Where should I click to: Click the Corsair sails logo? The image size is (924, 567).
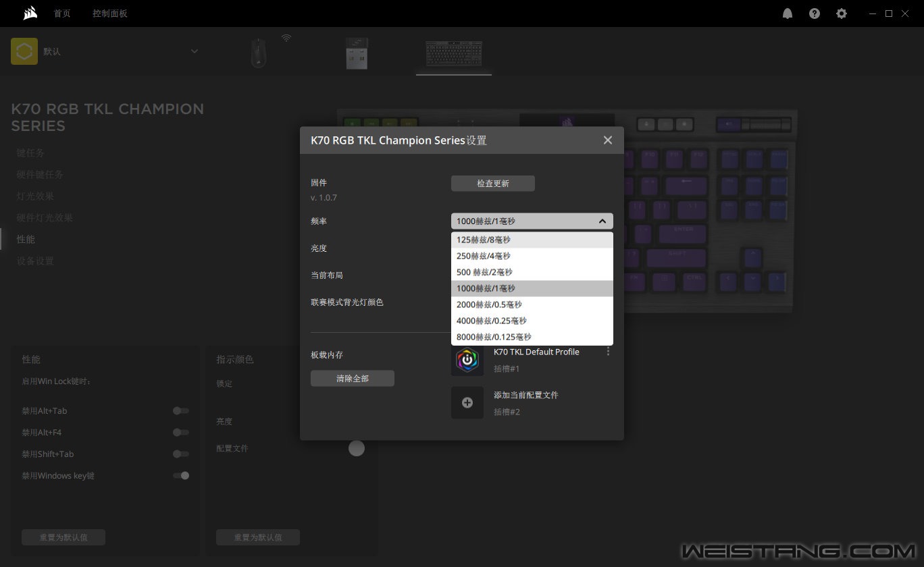pos(30,13)
